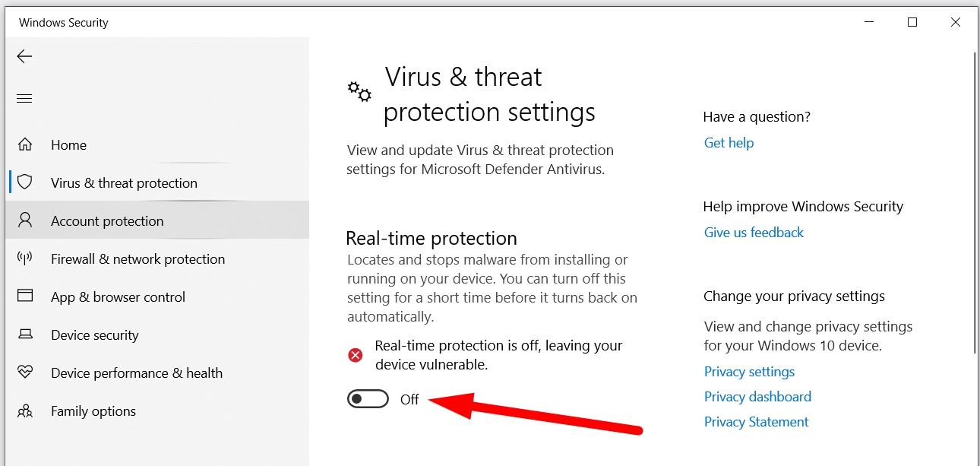Click the red error status icon
This screenshot has width=980, height=466.
[x=355, y=355]
